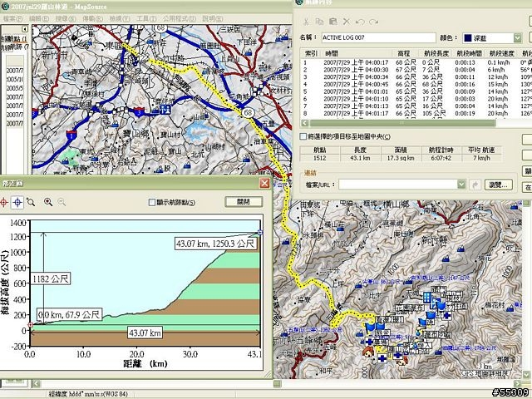Click the Redo arrow in track properties toolbar

pos(373,22)
